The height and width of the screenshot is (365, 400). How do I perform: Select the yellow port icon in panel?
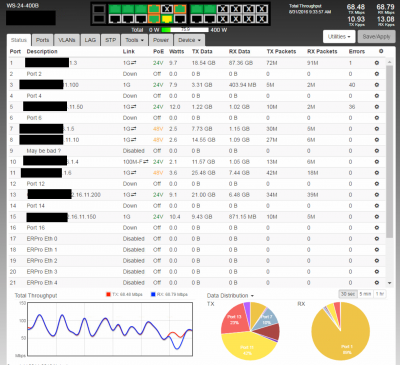(x=167, y=19)
